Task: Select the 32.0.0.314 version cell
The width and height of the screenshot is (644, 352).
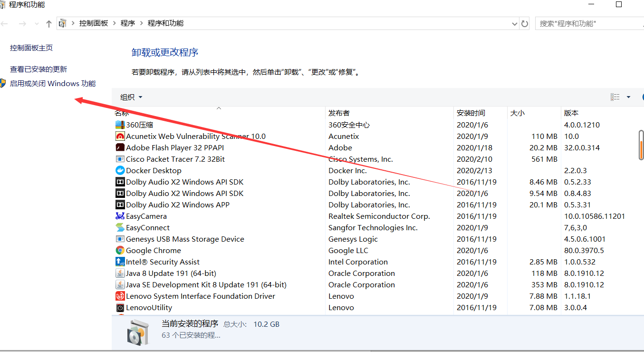Action: point(582,147)
